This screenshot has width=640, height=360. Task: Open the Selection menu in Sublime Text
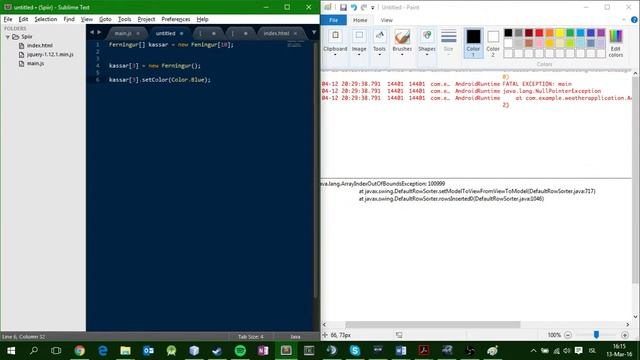[x=46, y=19]
